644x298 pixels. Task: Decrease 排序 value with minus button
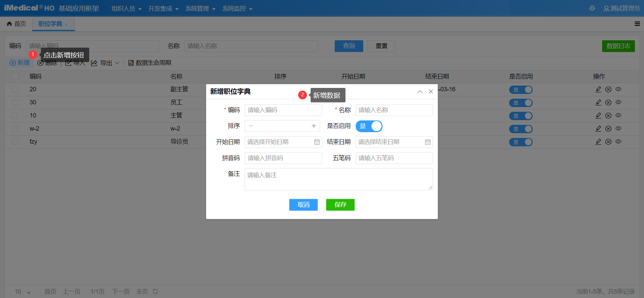click(x=251, y=126)
